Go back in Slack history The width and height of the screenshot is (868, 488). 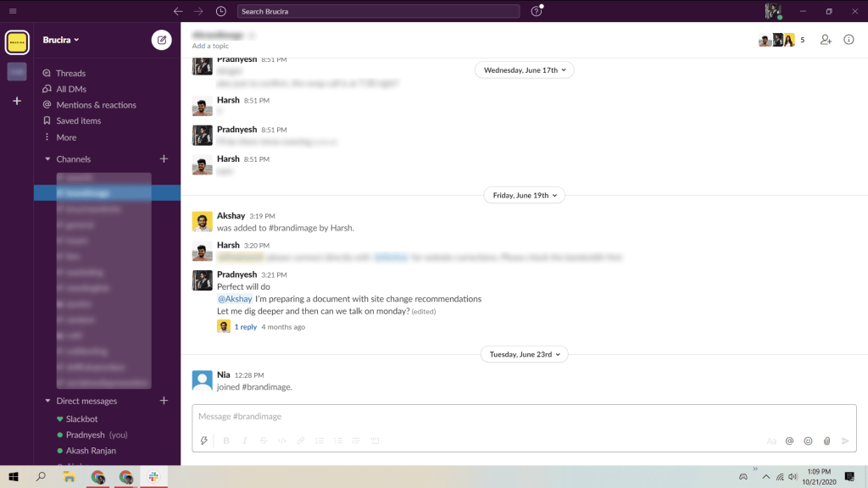pos(178,11)
